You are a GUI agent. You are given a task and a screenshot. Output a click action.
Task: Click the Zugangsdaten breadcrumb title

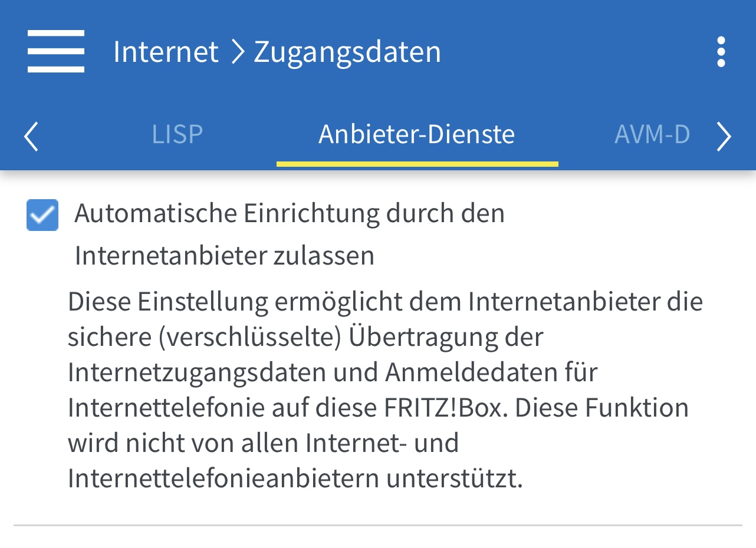pyautogui.click(x=347, y=51)
